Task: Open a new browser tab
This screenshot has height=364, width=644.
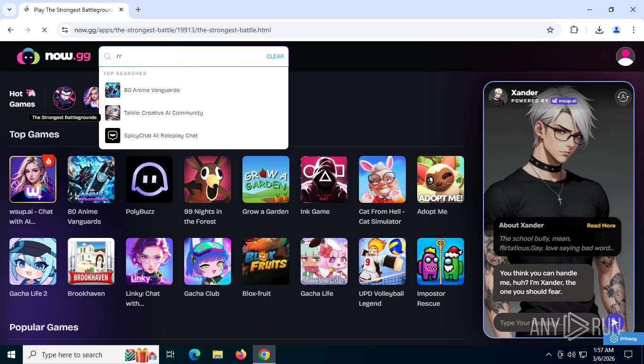Action: click(x=138, y=9)
